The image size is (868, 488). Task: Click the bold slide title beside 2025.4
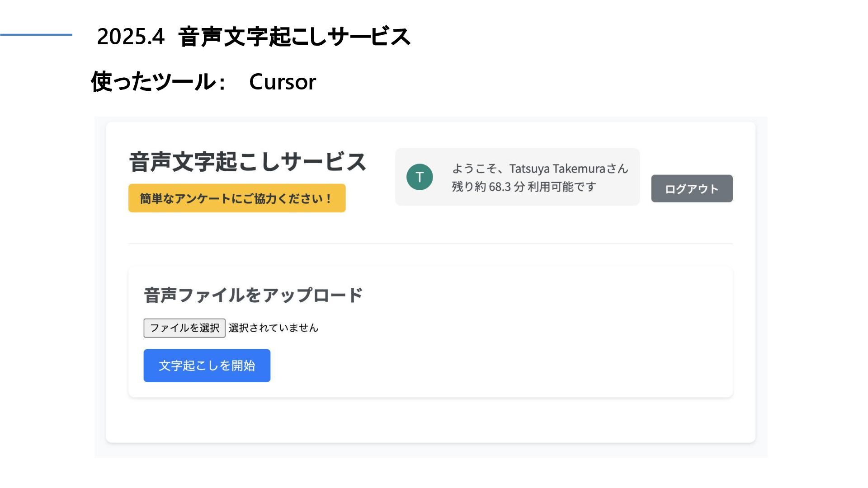click(x=294, y=37)
